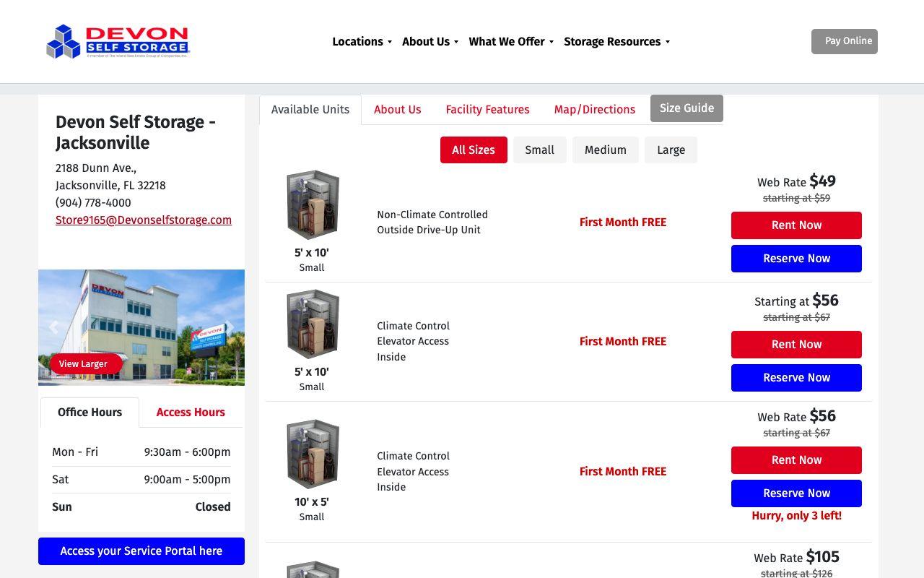Click the 10' x 5' unit image

click(313, 454)
